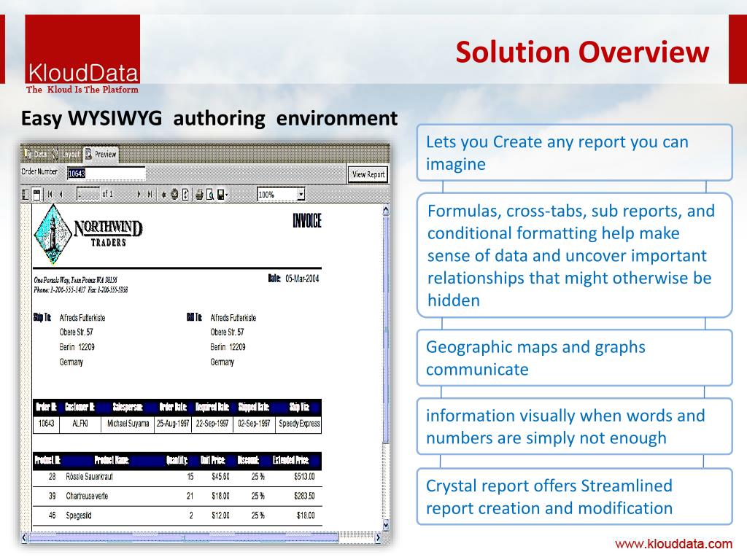Click the "ALFKI" customer ID cell
The height and width of the screenshot is (560, 747).
(x=80, y=424)
